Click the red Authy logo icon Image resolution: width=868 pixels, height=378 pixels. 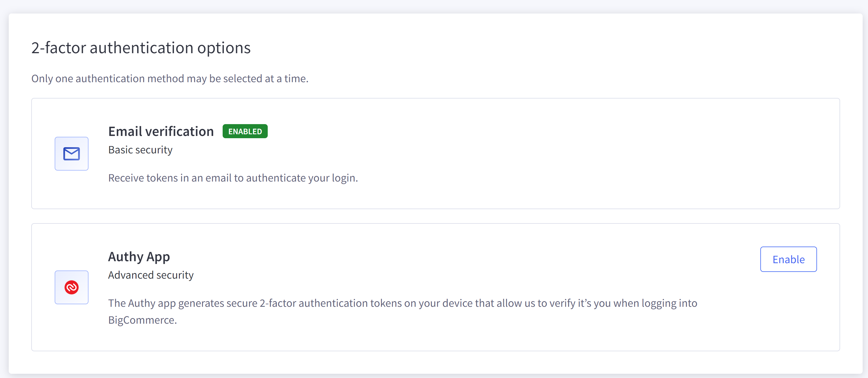71,287
